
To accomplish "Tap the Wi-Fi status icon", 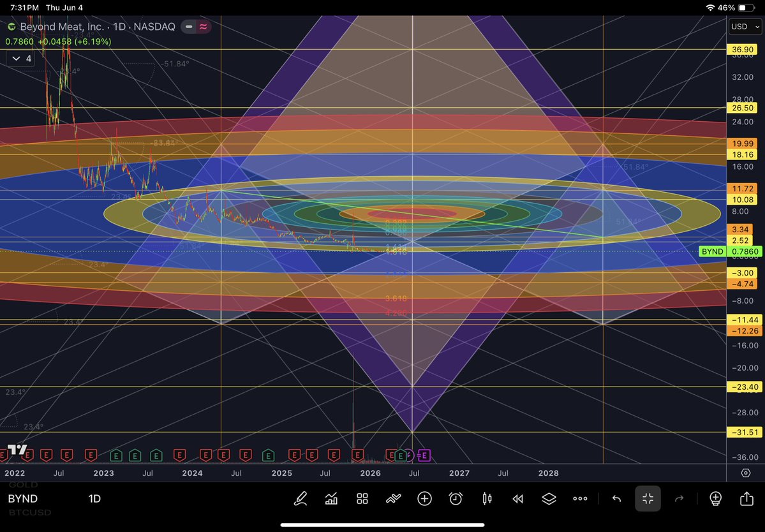I will [710, 8].
